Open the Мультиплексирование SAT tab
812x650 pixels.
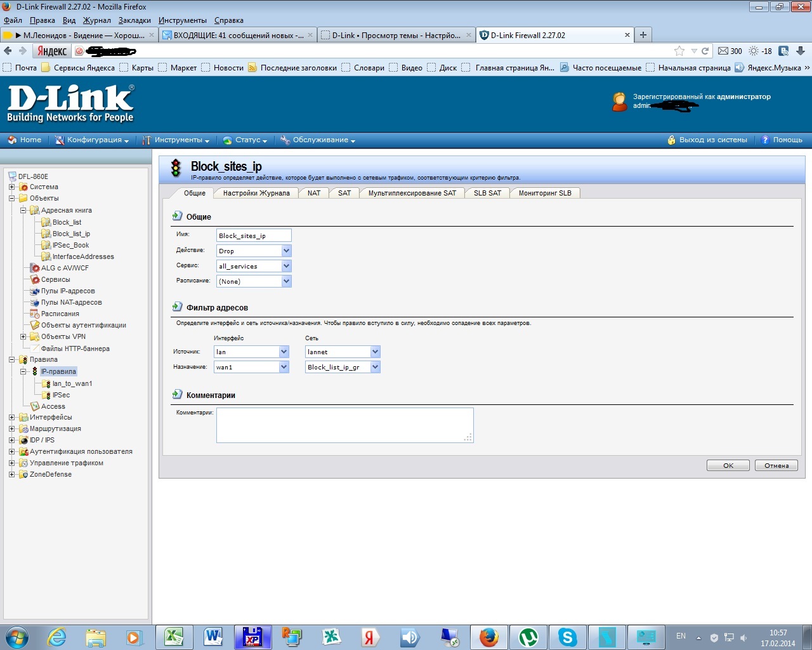[x=412, y=193]
